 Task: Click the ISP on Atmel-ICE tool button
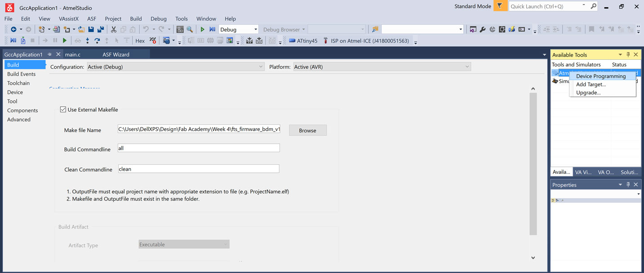click(x=366, y=40)
